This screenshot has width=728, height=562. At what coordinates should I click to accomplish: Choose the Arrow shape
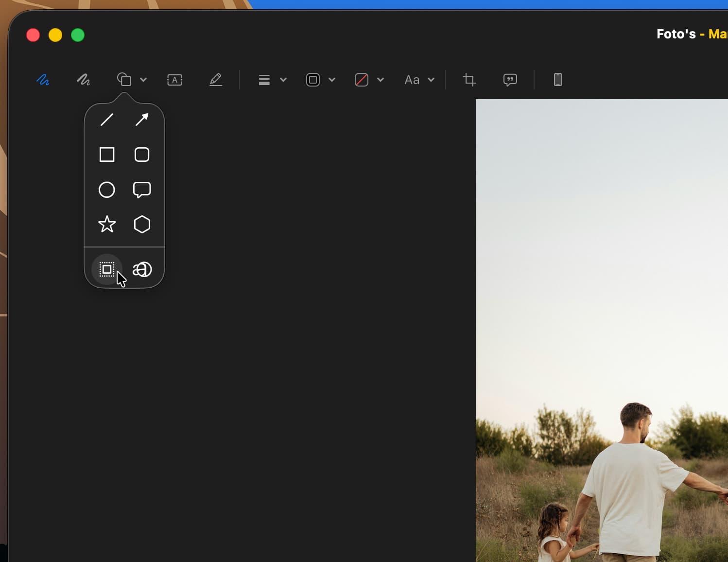(142, 120)
